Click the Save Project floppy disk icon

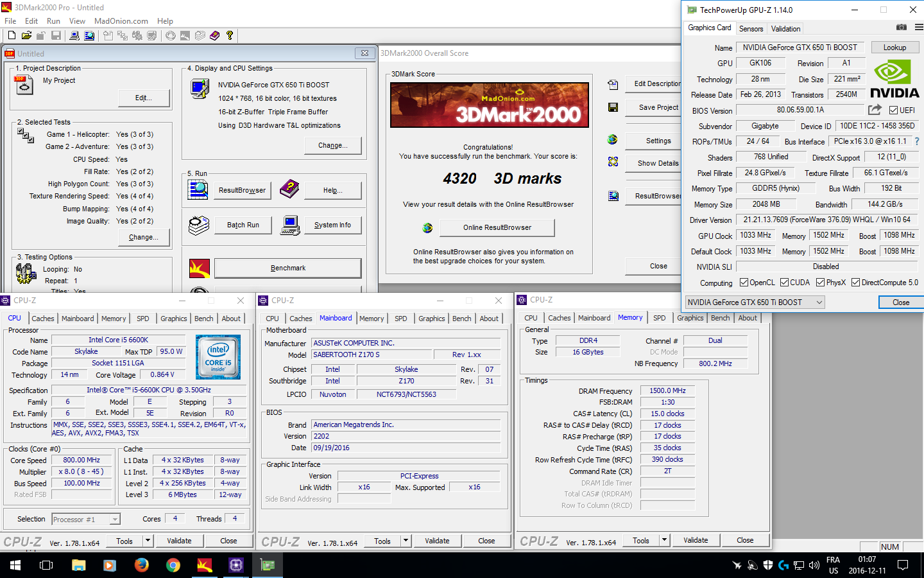(613, 107)
